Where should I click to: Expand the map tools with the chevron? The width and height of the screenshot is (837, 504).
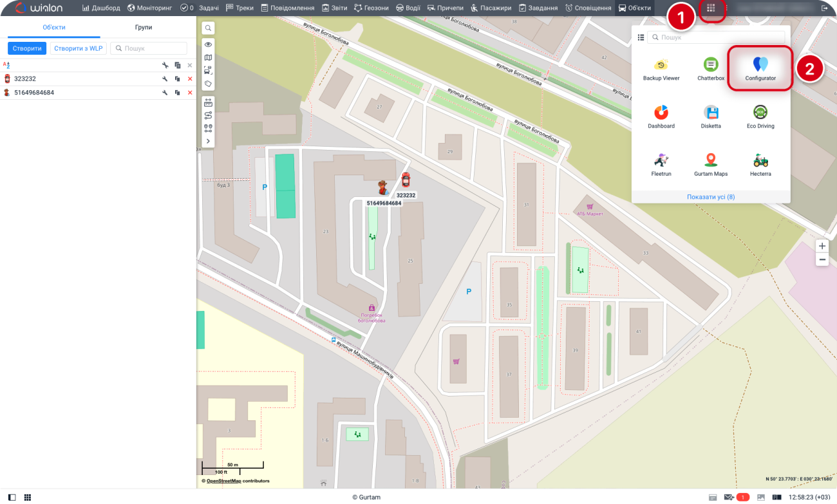[208, 141]
